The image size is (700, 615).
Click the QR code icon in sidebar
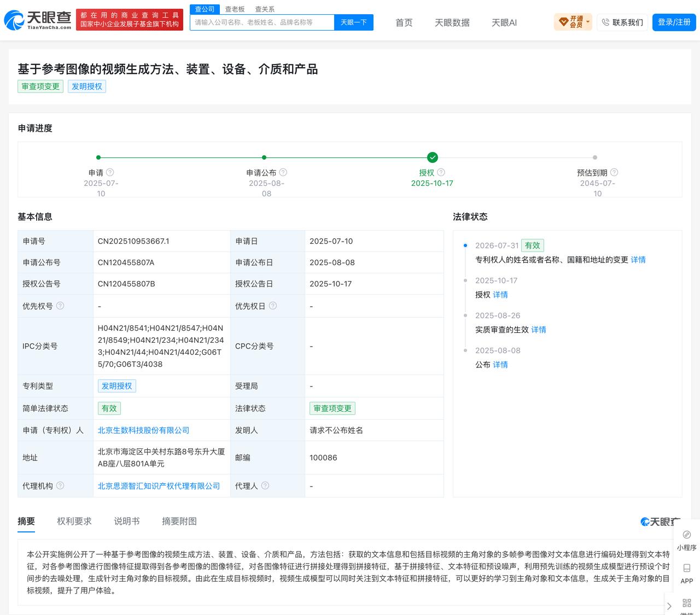687,603
